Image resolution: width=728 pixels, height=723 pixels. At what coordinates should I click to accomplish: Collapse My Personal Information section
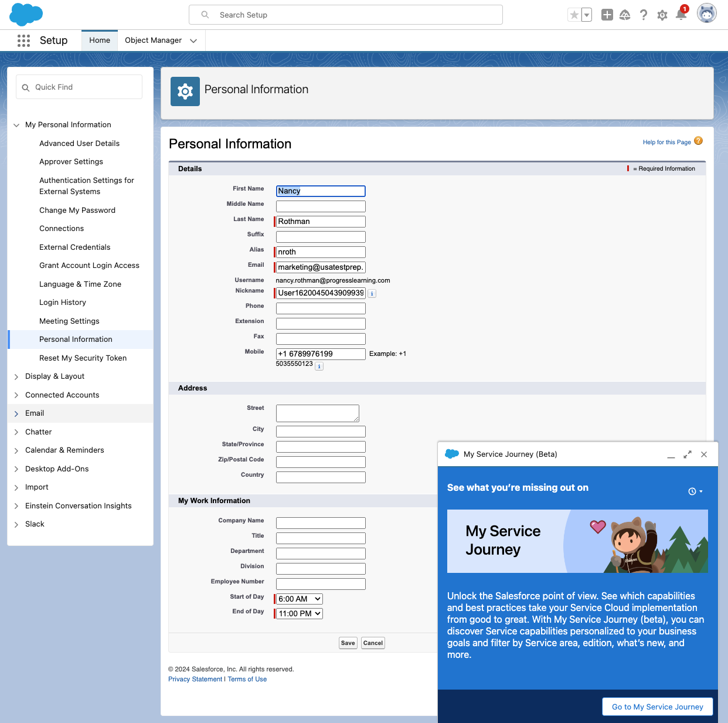tap(16, 125)
